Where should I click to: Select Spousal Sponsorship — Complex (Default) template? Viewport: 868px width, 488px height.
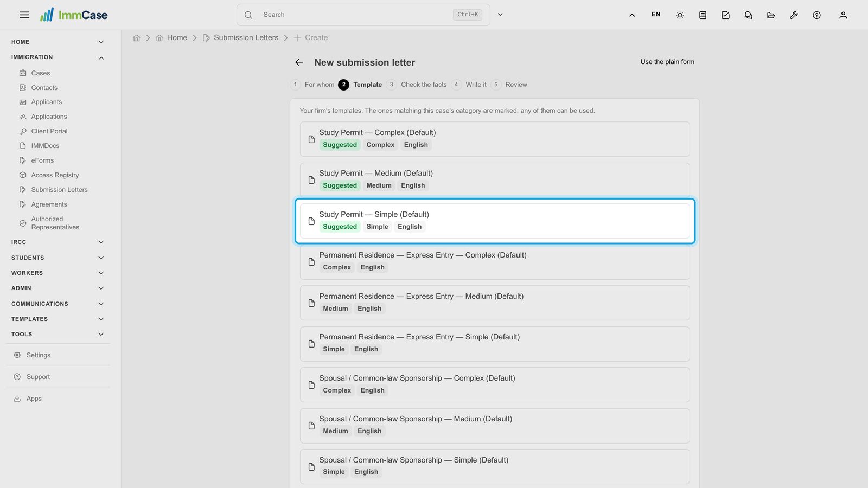tap(495, 385)
